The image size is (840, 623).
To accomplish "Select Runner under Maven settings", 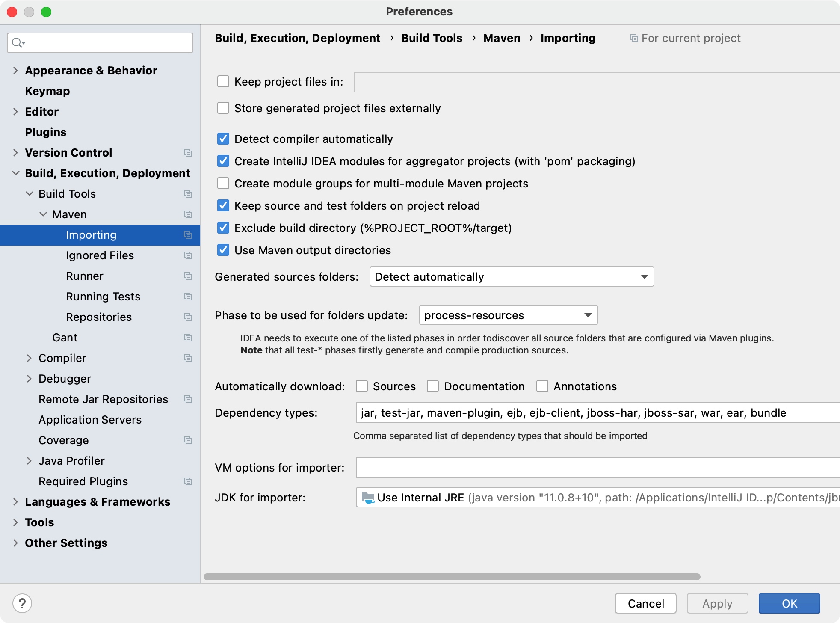I will [85, 276].
